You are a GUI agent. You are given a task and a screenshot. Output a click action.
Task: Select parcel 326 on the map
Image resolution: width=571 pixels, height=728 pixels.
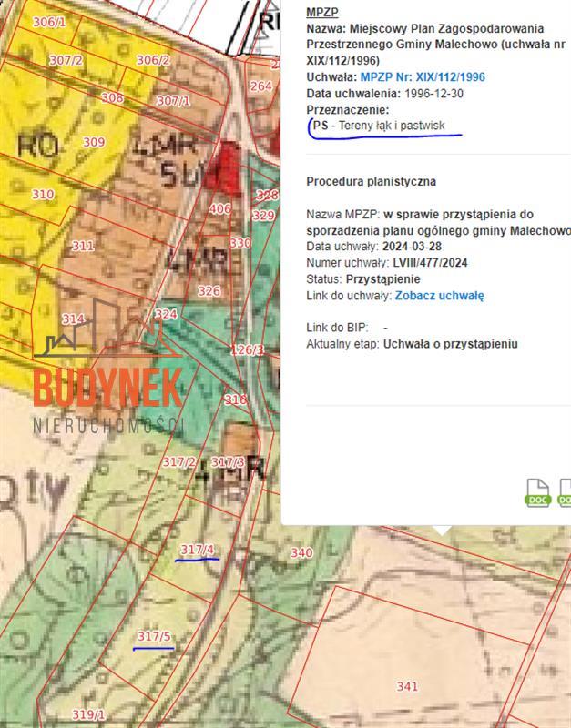pos(209,291)
